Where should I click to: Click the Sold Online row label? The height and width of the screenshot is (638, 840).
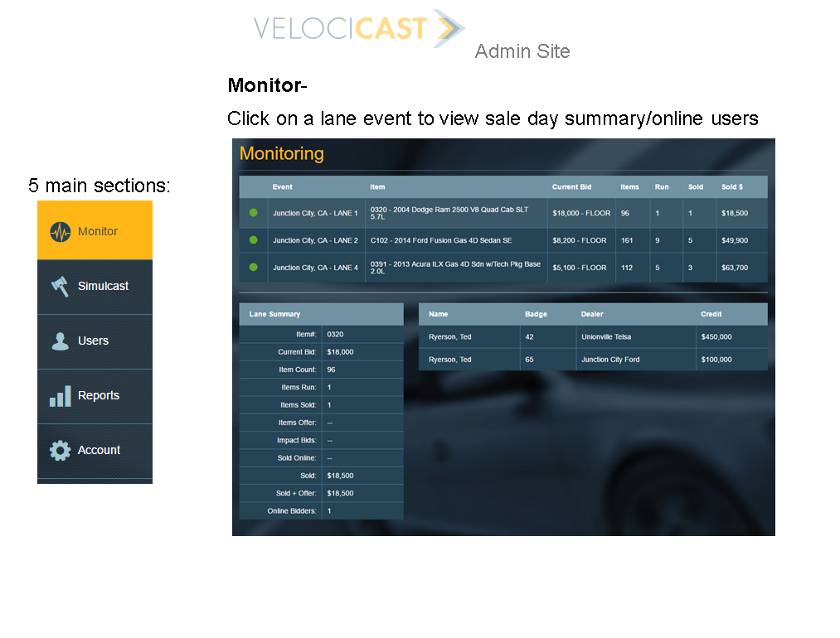pos(296,457)
